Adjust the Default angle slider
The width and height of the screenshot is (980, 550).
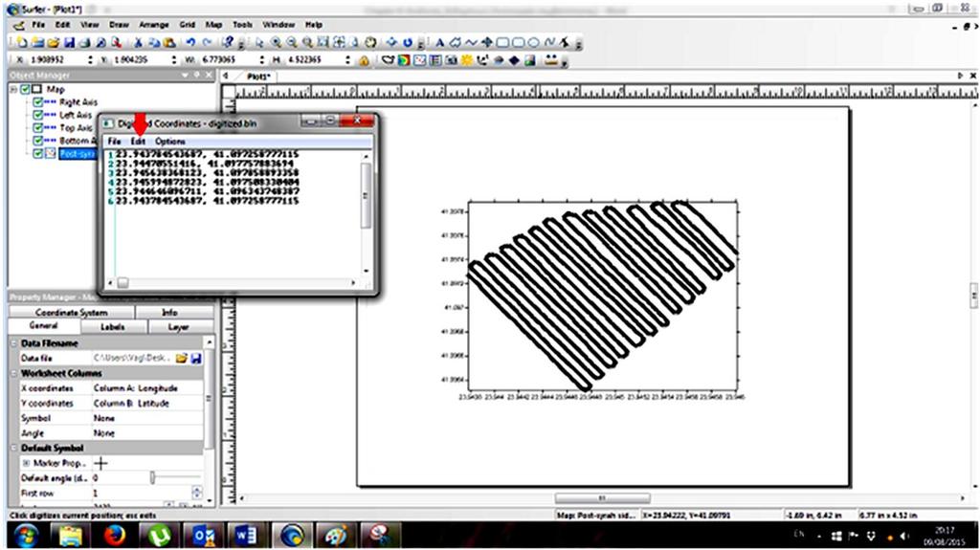pyautogui.click(x=152, y=478)
